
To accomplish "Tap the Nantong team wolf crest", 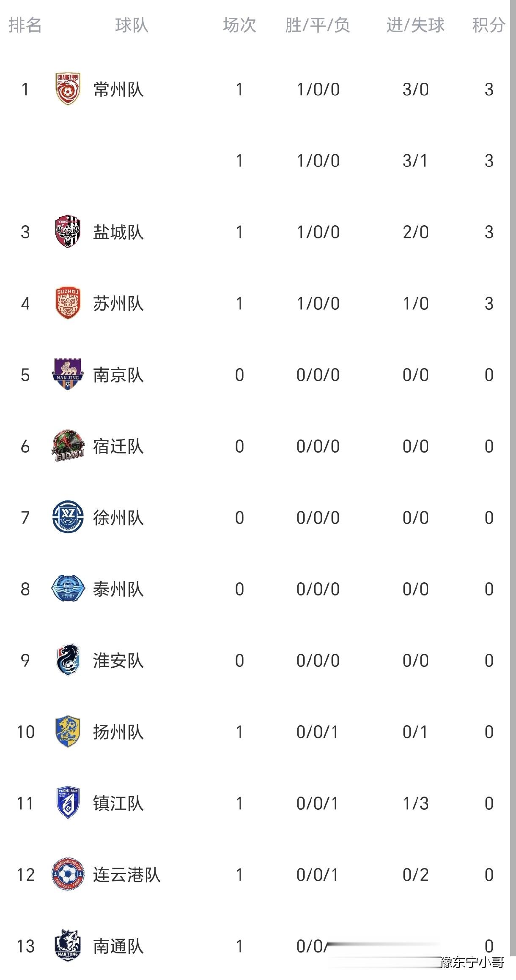I will (x=68, y=946).
